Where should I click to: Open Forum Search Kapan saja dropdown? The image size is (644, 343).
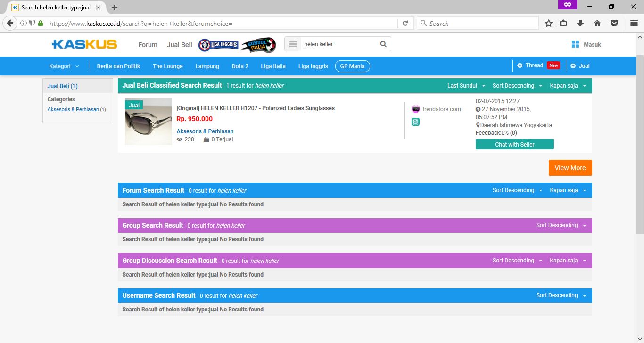pyautogui.click(x=568, y=190)
